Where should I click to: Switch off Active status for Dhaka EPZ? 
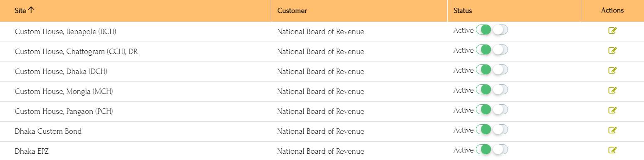(492, 150)
